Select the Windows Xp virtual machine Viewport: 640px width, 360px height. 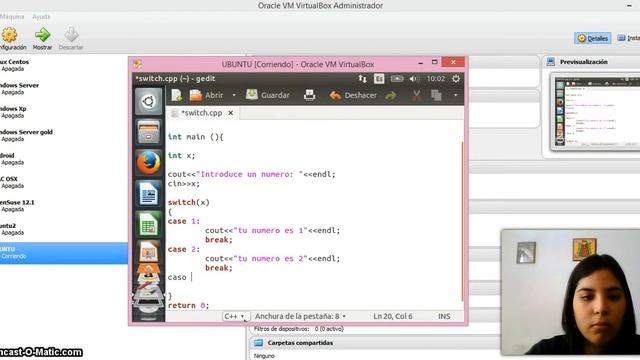64,112
